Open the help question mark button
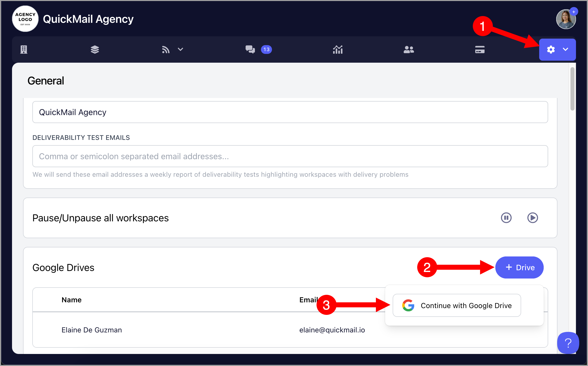 pos(568,343)
